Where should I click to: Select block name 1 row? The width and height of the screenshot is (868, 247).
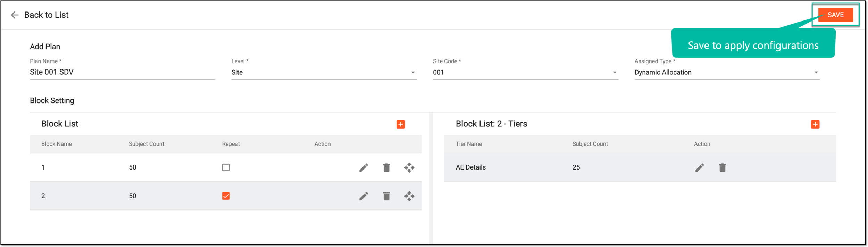point(226,167)
